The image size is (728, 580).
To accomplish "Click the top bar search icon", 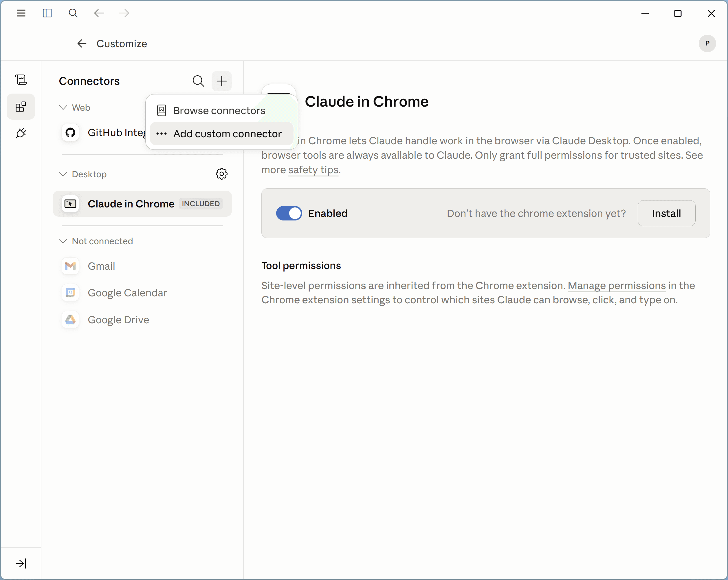I will pos(73,13).
